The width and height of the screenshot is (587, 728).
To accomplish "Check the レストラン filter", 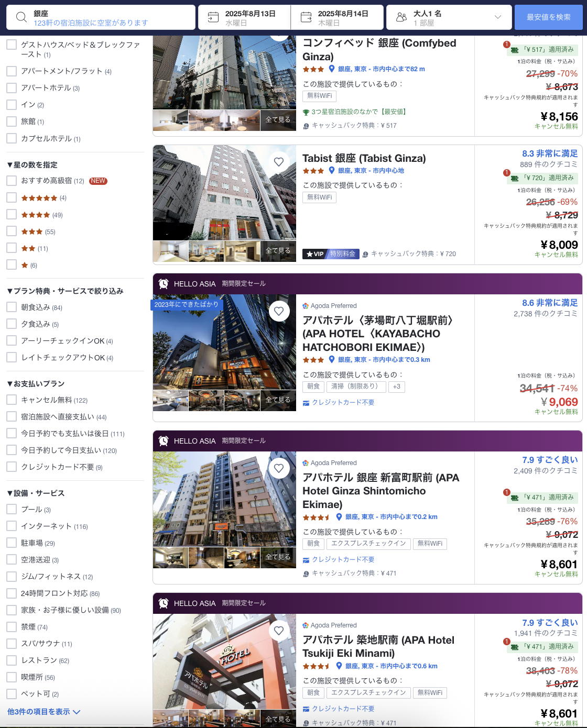I will 12,660.
